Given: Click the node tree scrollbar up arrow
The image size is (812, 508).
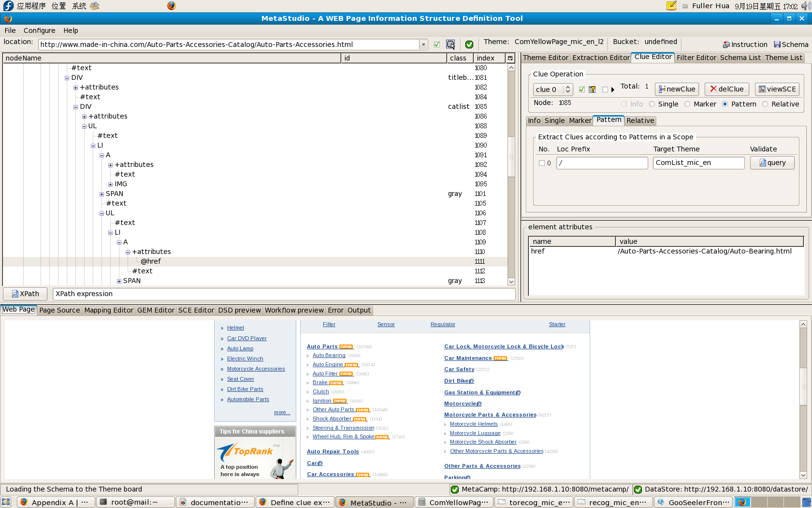Looking at the screenshot, I should 511,68.
